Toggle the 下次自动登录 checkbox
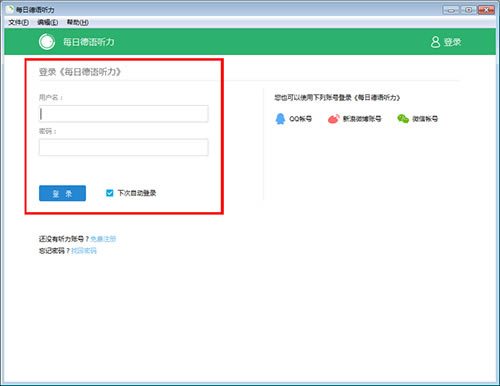 coord(109,193)
